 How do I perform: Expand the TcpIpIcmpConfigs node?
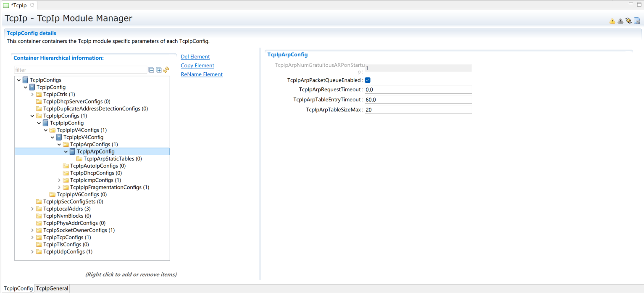tap(59, 180)
